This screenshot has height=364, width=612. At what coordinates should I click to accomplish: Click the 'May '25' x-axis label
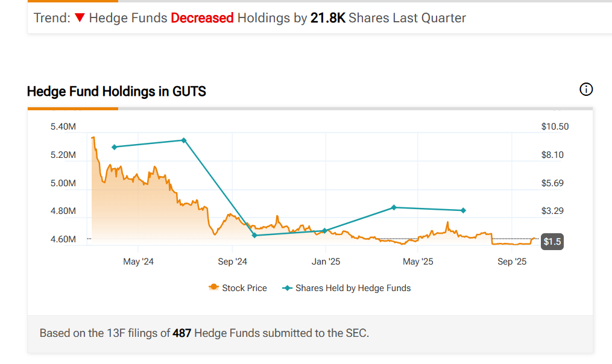click(x=418, y=262)
